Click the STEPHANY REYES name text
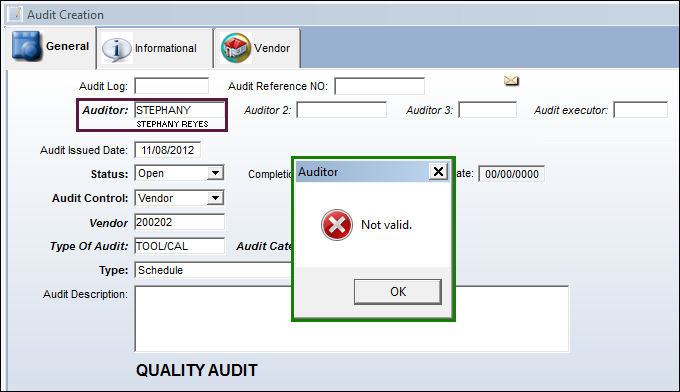This screenshot has height=392, width=680. tap(172, 124)
